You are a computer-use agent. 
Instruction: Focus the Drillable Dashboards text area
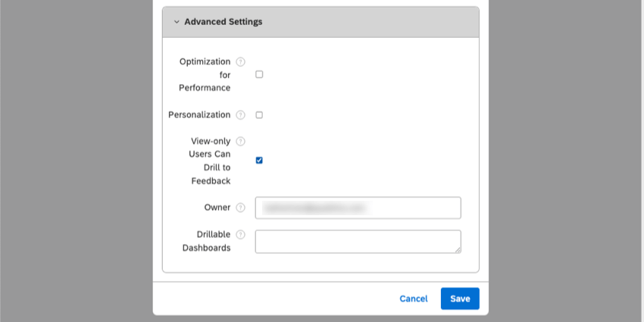point(358,241)
